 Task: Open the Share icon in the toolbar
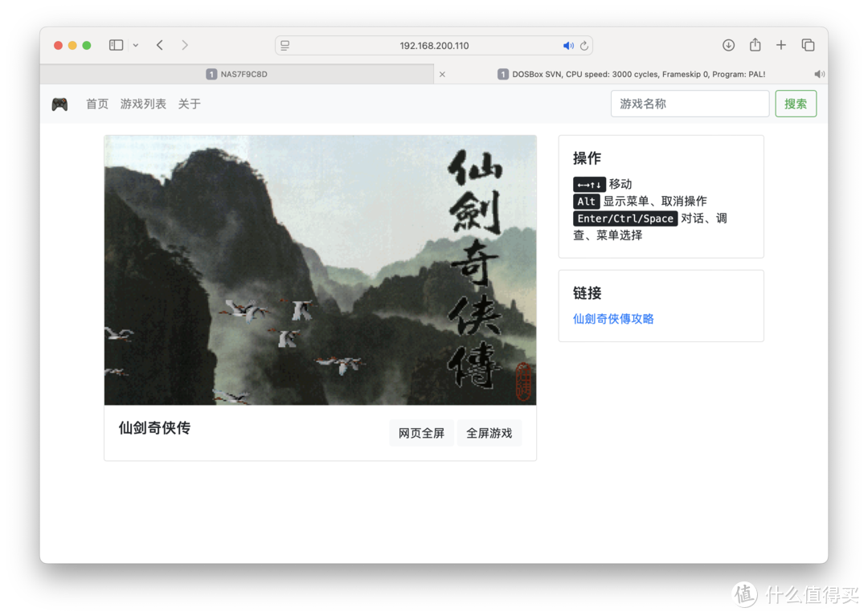[x=755, y=45]
